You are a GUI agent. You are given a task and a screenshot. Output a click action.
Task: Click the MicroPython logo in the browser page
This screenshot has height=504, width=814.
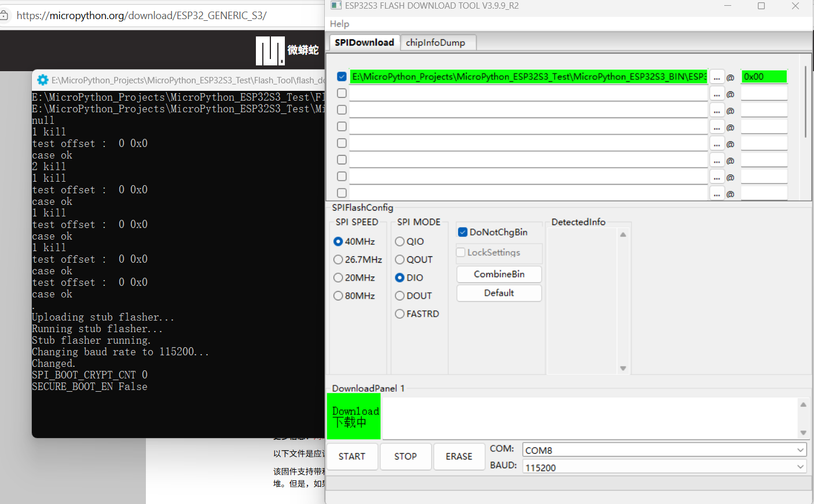pyautogui.click(x=270, y=50)
